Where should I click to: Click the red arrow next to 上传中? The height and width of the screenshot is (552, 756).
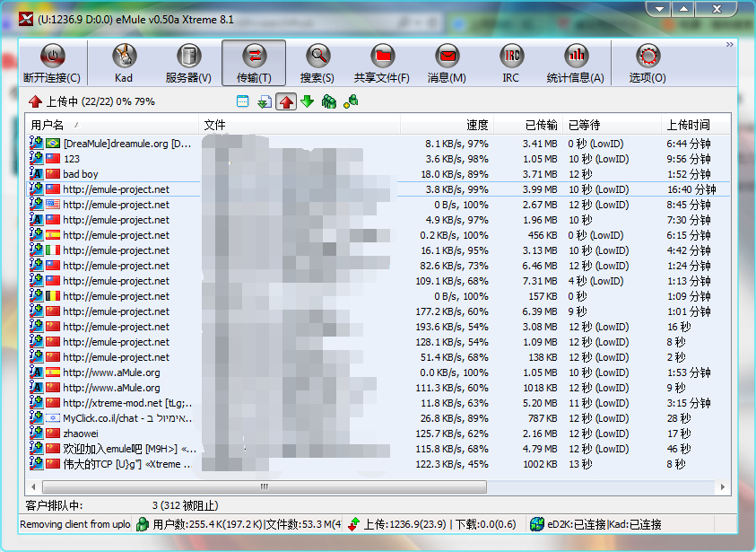pos(35,101)
